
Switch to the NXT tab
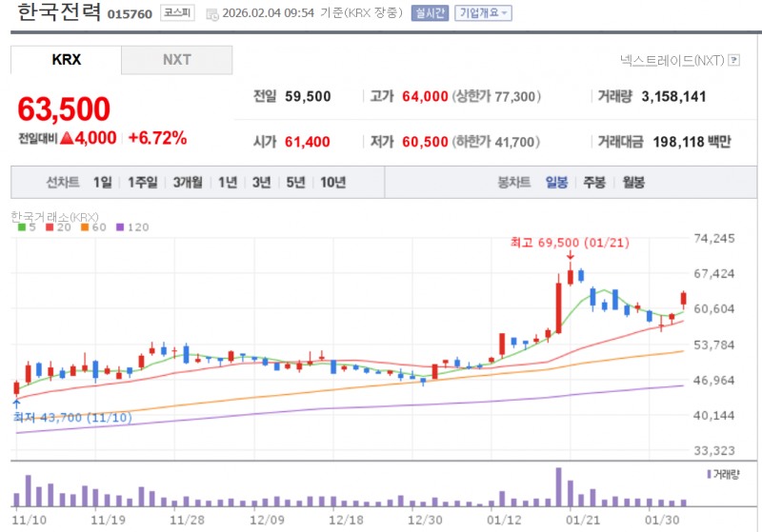click(177, 60)
